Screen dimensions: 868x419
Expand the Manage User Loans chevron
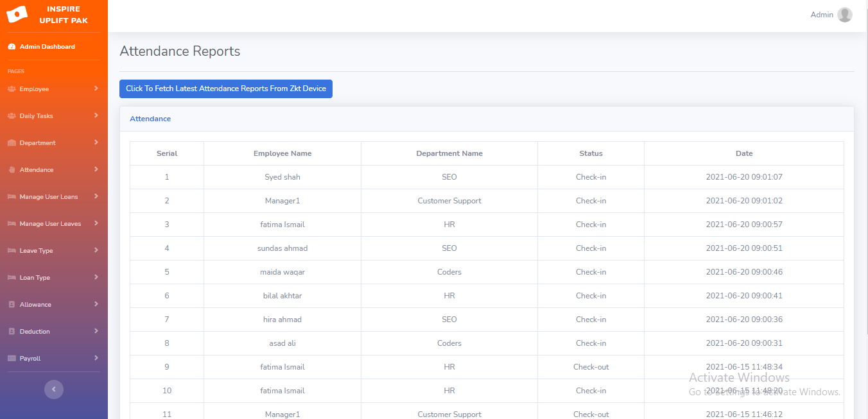[96, 196]
